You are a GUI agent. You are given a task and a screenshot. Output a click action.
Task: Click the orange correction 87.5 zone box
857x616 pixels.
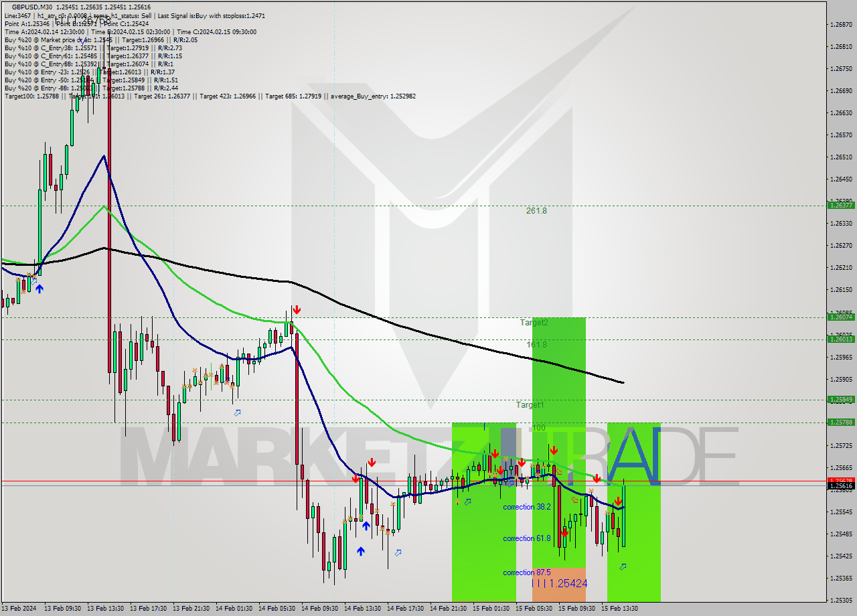click(x=559, y=584)
